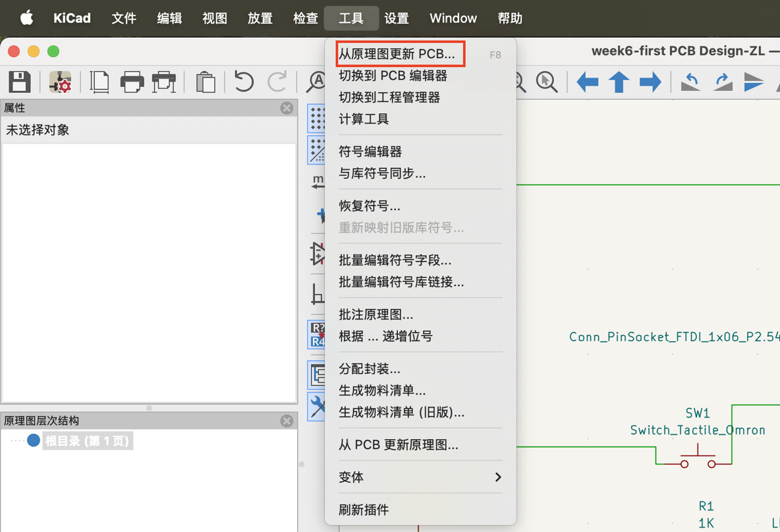
Task: Open the KiCad application menu
Action: click(x=72, y=18)
